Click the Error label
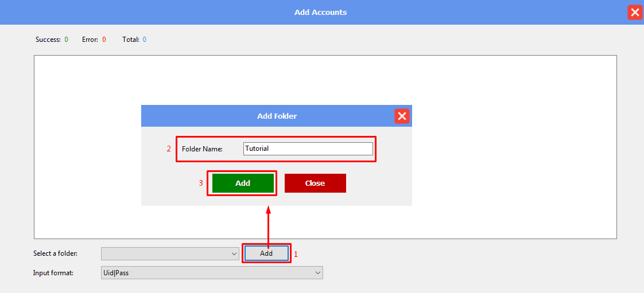This screenshot has height=293, width=644. (x=90, y=40)
